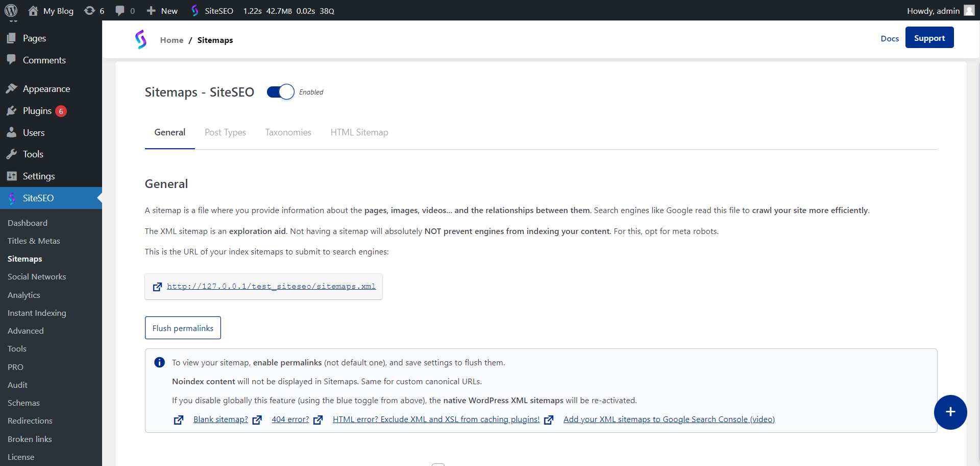Select Sitemaps in the SiteSEO submenu
The height and width of the screenshot is (466, 980).
[25, 259]
